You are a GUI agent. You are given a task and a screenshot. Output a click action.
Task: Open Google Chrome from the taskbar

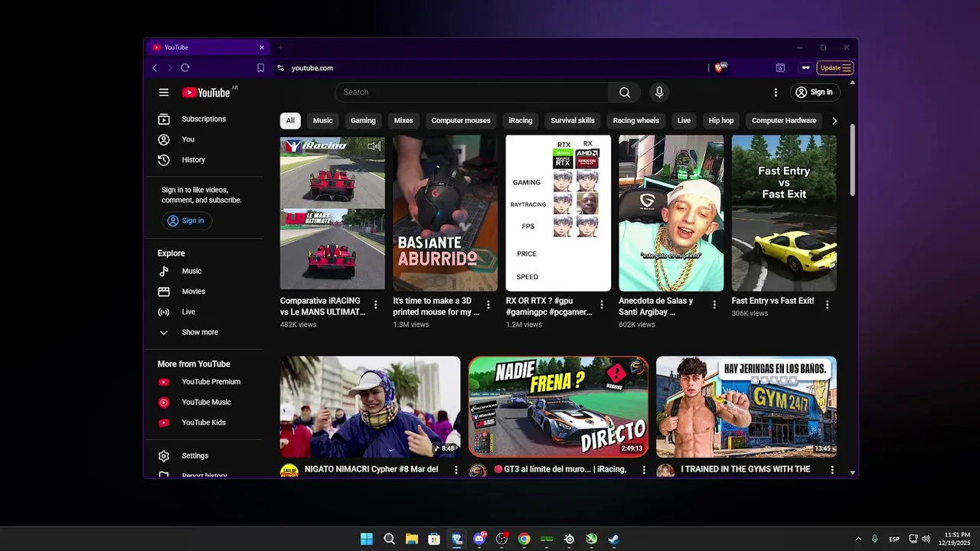tap(524, 539)
